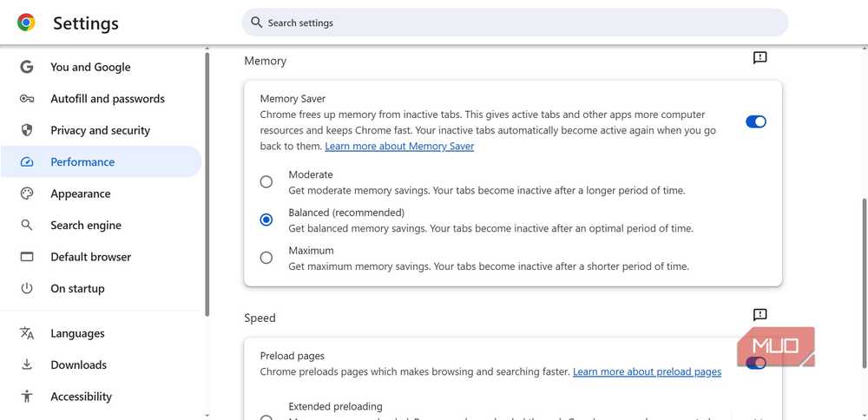Click the main page scrollbar thumb
Image resolution: width=868 pixels, height=420 pixels.
point(865,283)
